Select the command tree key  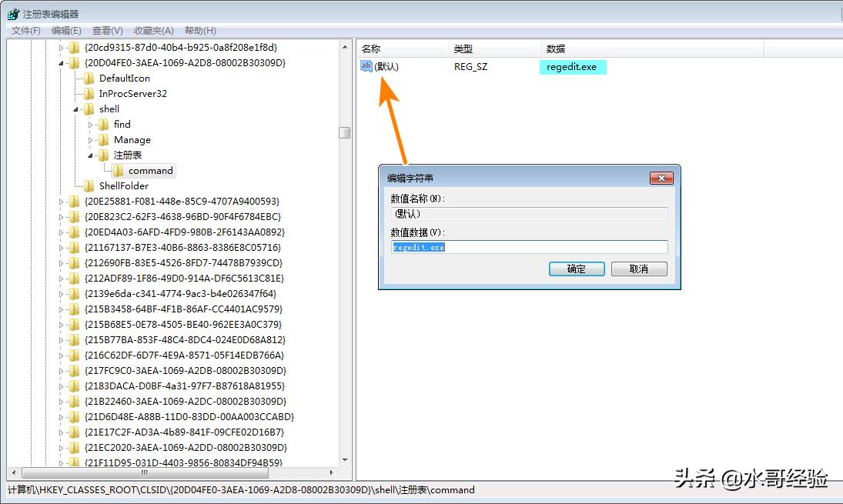pos(151,171)
